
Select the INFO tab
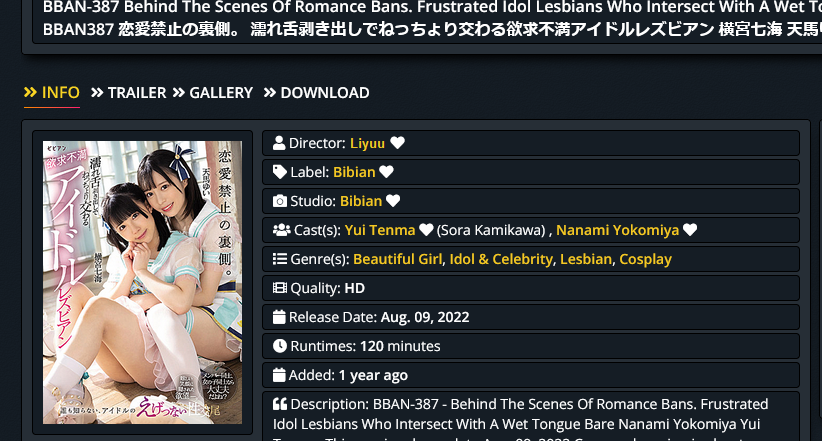point(52,93)
